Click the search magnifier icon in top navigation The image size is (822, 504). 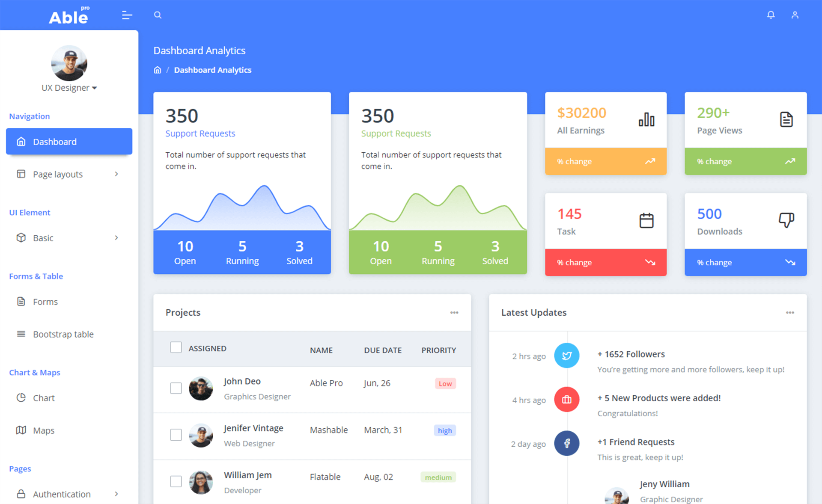[x=157, y=15]
